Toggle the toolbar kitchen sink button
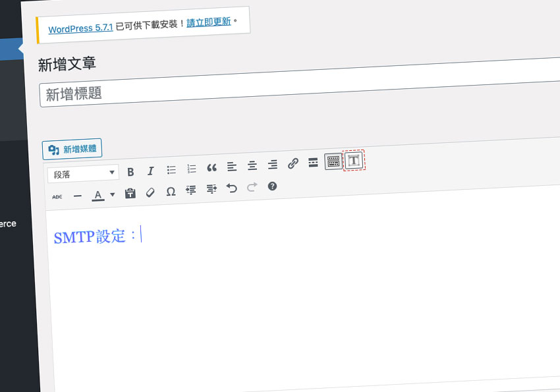560x392 pixels. [333, 161]
